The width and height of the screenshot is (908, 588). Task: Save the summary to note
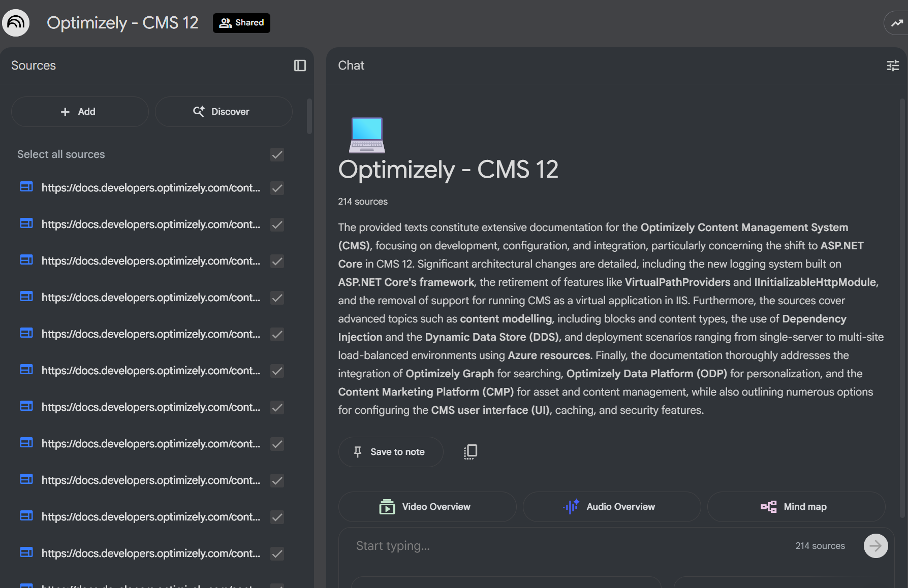(x=390, y=452)
